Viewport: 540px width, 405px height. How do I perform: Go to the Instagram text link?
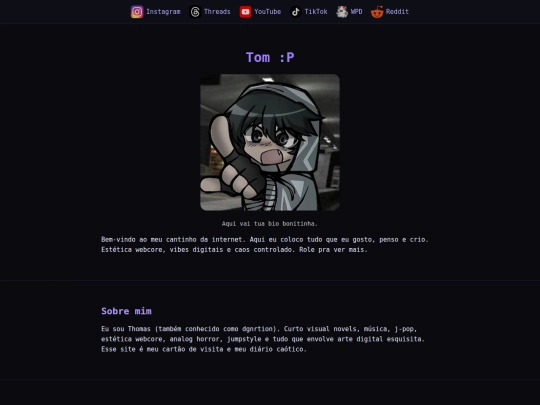(x=163, y=12)
